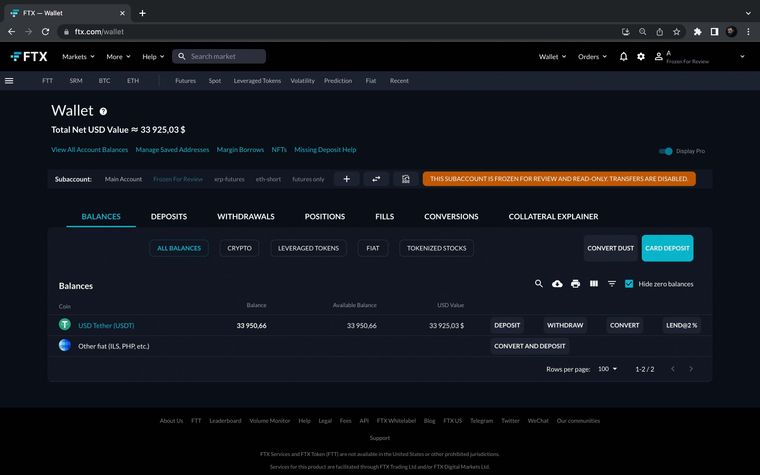
Task: Go to the next balances page arrow
Action: [691, 369]
